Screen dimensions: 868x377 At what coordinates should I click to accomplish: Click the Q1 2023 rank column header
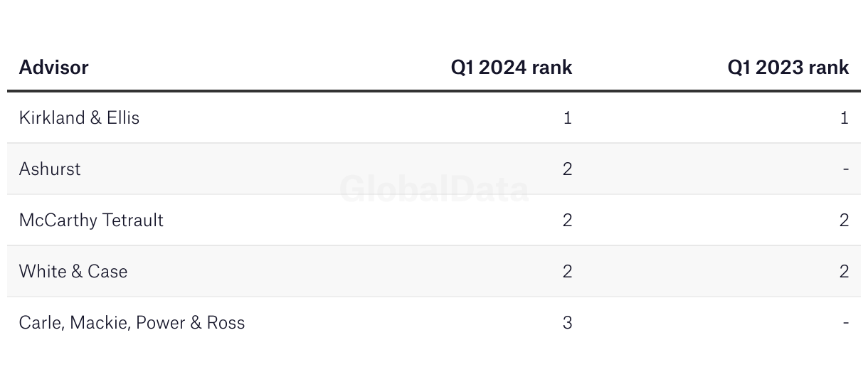tap(788, 68)
